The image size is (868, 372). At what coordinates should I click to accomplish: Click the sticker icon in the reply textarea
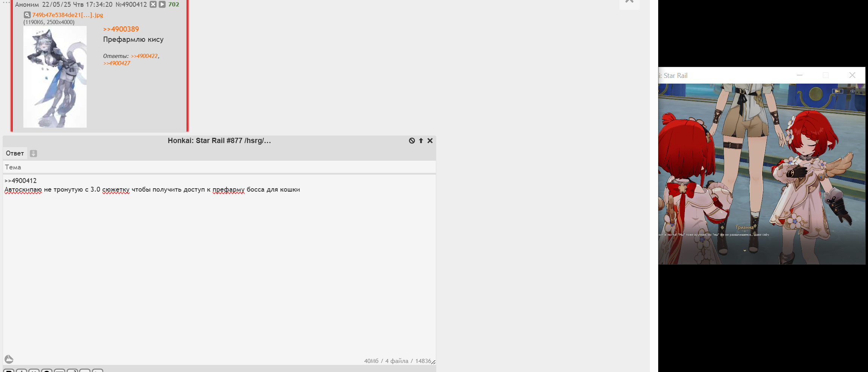[9, 359]
